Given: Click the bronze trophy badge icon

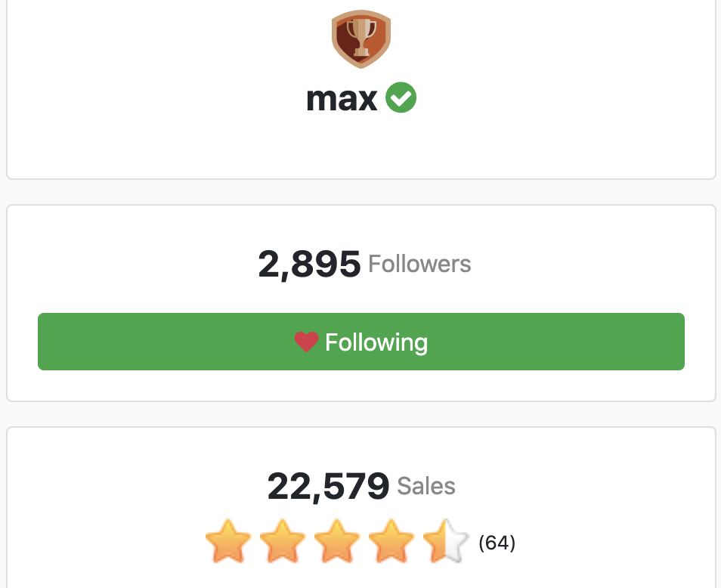Looking at the screenshot, I should coord(361,39).
